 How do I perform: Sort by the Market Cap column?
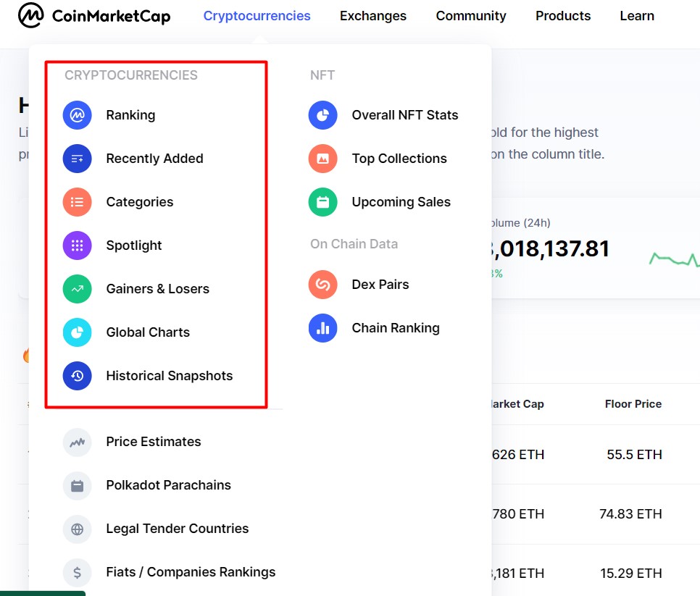pos(518,403)
